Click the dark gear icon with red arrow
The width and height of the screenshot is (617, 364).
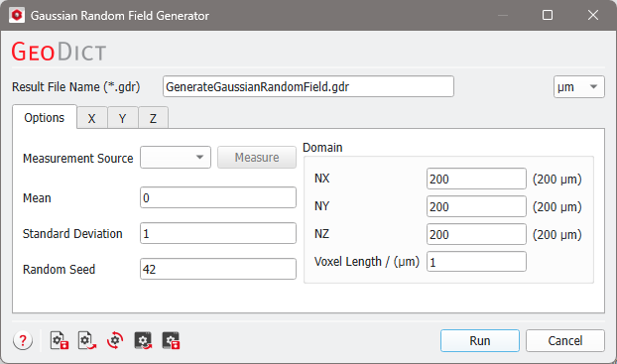point(143,340)
